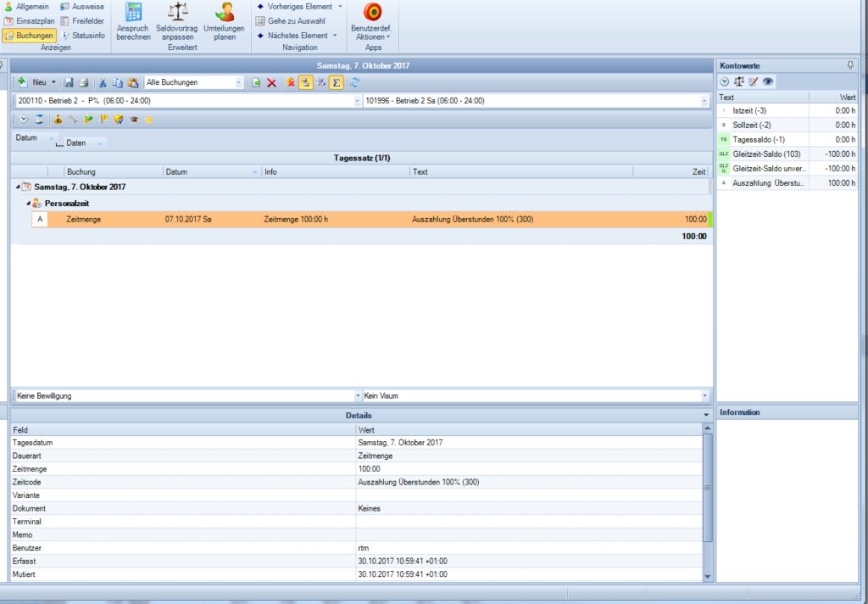Viewport: 868px width, 604px height.
Task: Delete booking with the red X icon
Action: tap(271, 82)
